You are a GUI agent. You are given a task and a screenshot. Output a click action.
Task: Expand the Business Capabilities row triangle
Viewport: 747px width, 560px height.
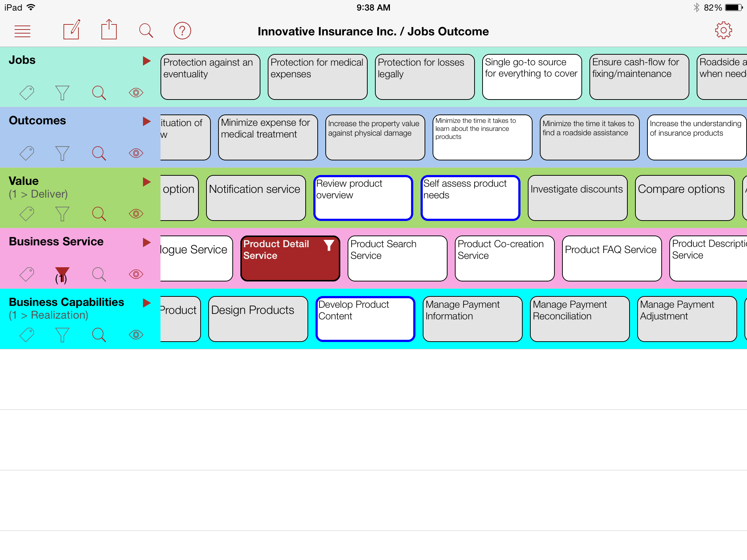coord(147,303)
